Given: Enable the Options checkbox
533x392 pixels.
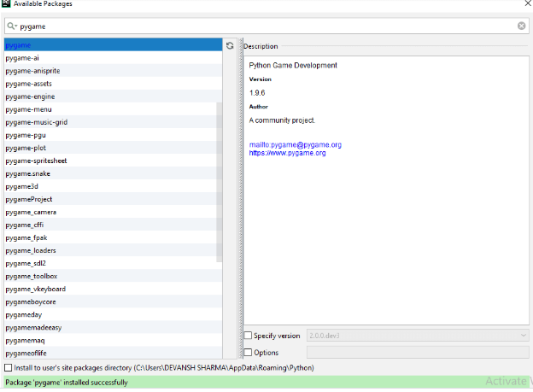Looking at the screenshot, I should click(249, 352).
